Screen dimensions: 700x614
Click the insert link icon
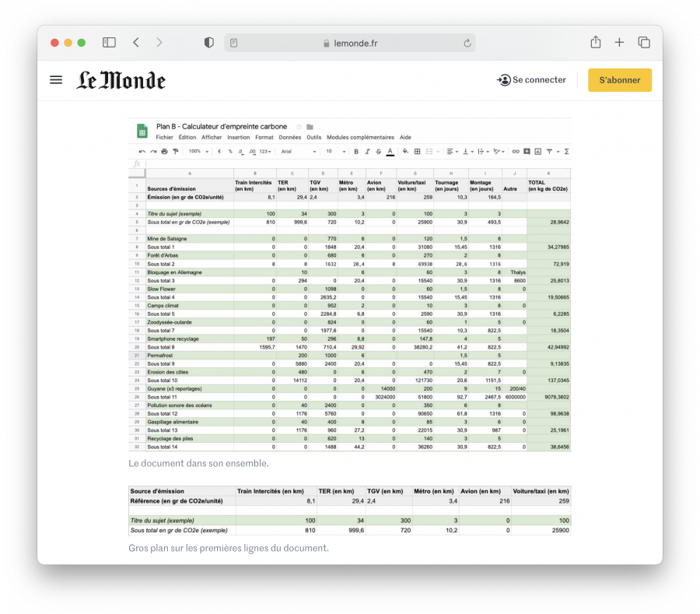pos(515,152)
